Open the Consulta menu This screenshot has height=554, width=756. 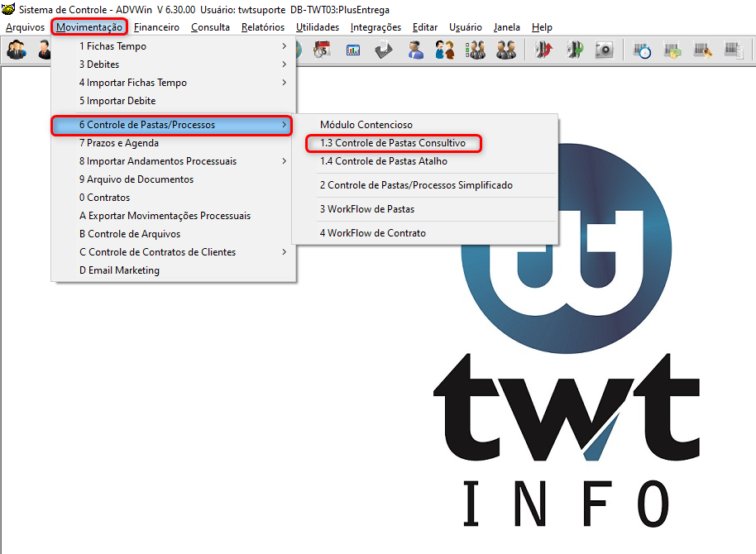(210, 27)
